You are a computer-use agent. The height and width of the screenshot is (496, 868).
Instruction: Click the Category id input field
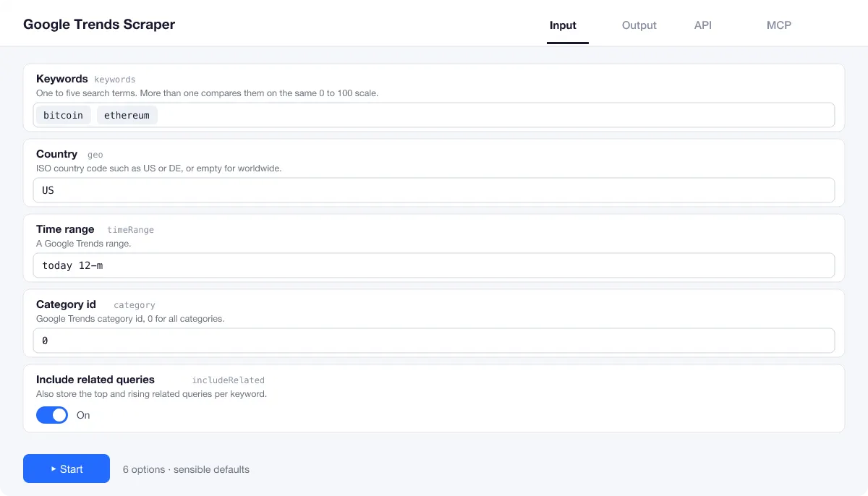(434, 341)
